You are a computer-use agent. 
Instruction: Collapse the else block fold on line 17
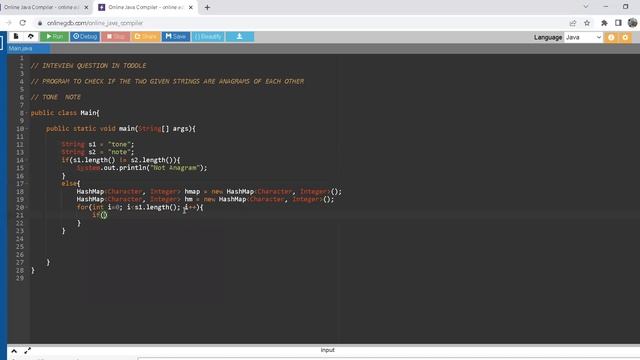pyautogui.click(x=27, y=184)
